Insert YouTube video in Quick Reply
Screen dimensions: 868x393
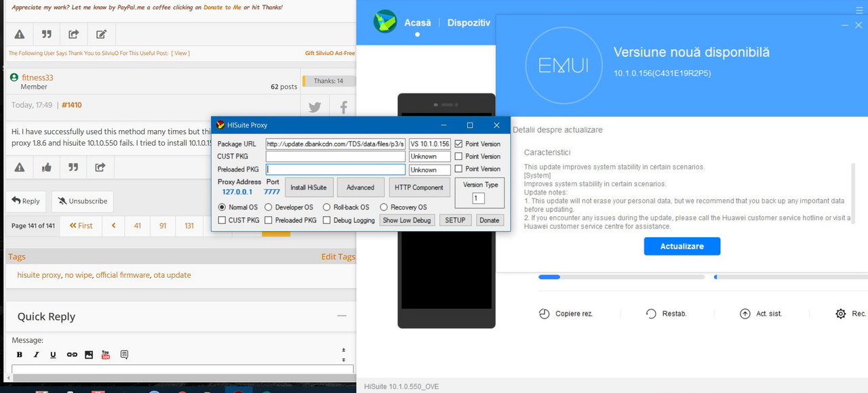106,354
